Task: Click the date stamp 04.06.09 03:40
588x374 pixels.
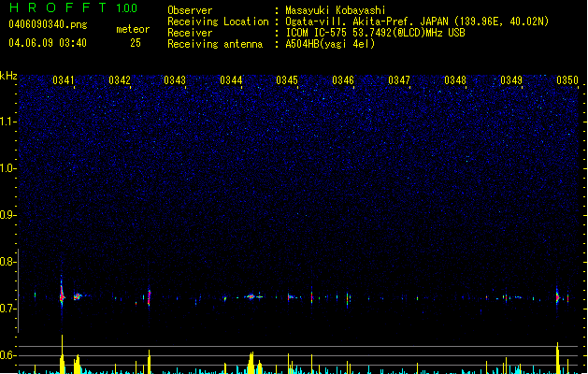Action: 48,43
